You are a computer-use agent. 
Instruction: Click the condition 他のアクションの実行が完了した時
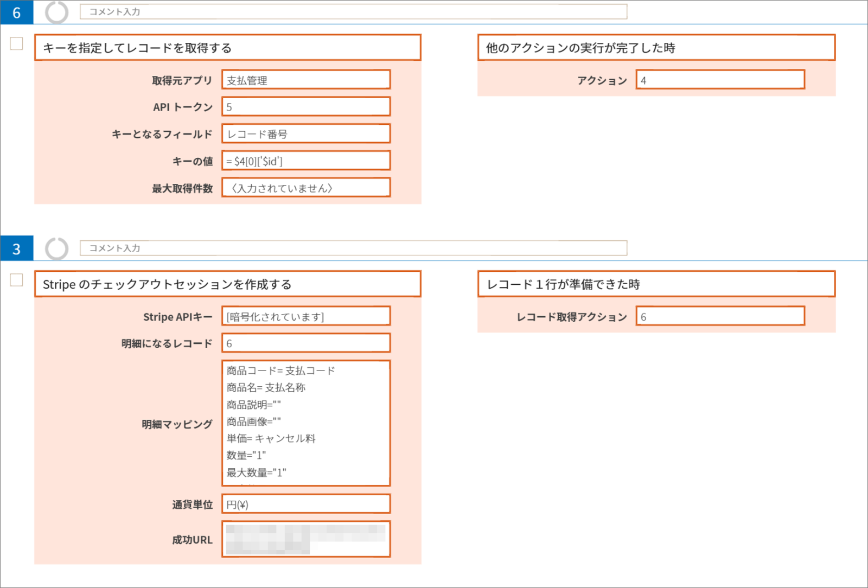pos(656,48)
